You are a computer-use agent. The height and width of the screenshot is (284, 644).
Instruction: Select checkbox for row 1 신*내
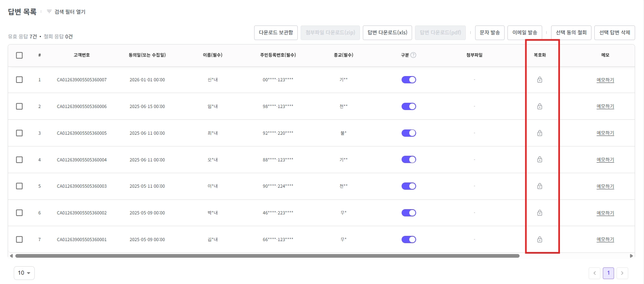tap(19, 80)
